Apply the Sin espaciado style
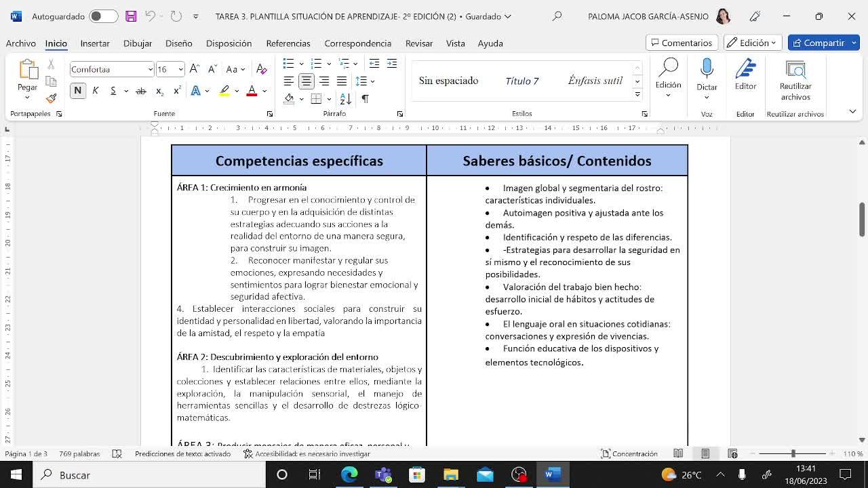 [x=449, y=81]
